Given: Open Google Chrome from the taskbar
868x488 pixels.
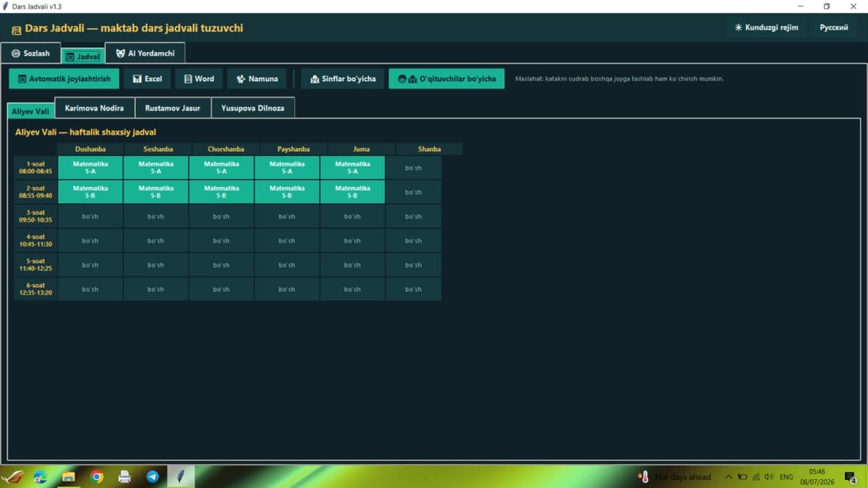Looking at the screenshot, I should pyautogui.click(x=97, y=476).
